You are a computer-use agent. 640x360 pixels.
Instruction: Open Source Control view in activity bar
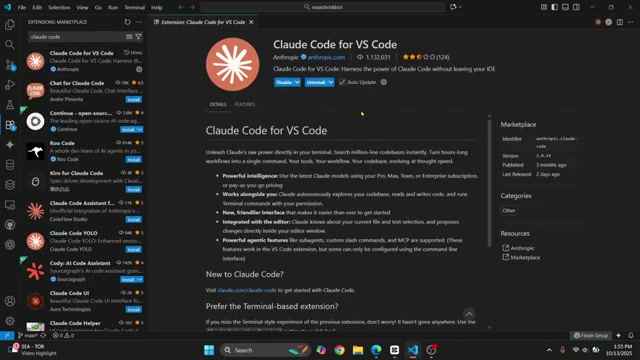coord(10,64)
